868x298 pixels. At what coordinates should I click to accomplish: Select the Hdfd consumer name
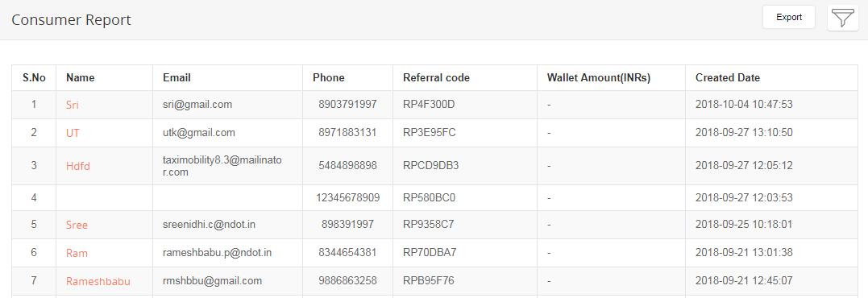pyautogui.click(x=78, y=166)
